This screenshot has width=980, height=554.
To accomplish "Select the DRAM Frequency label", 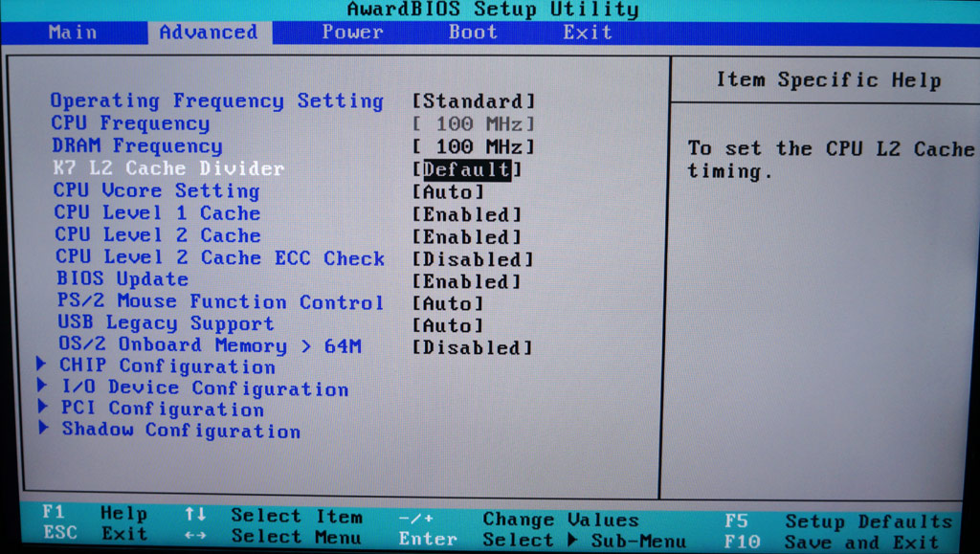I will (137, 145).
